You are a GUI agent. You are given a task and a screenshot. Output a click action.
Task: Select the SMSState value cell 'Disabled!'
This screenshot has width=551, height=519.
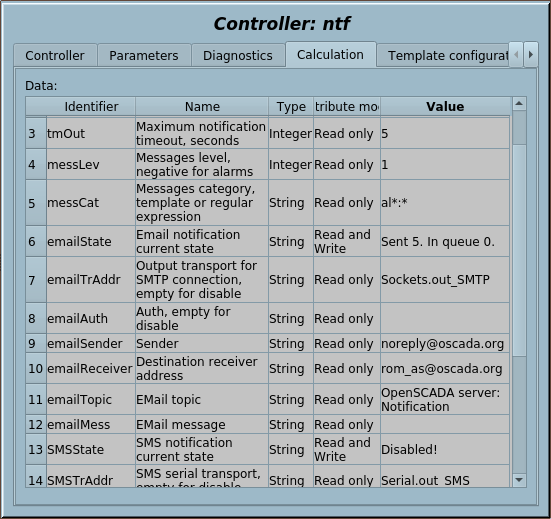click(445, 449)
